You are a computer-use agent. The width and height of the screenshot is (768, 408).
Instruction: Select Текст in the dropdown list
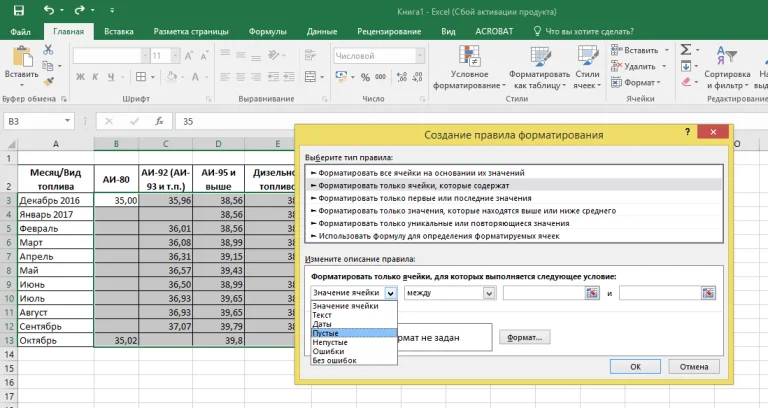click(354, 315)
